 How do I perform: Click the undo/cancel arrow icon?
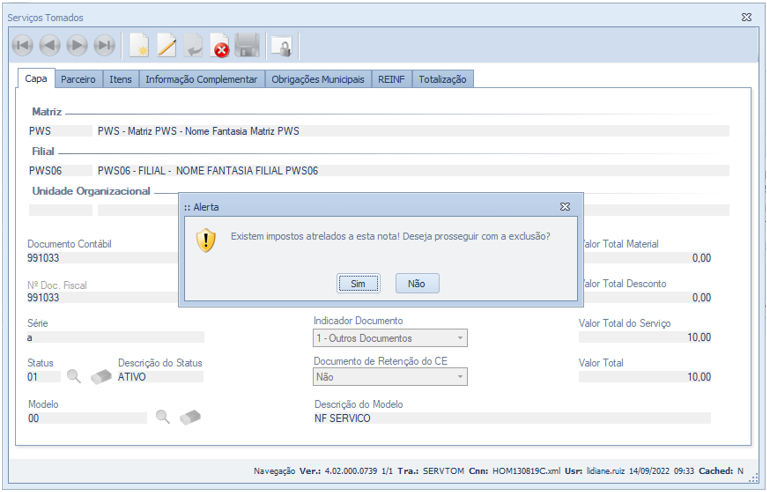[193, 45]
